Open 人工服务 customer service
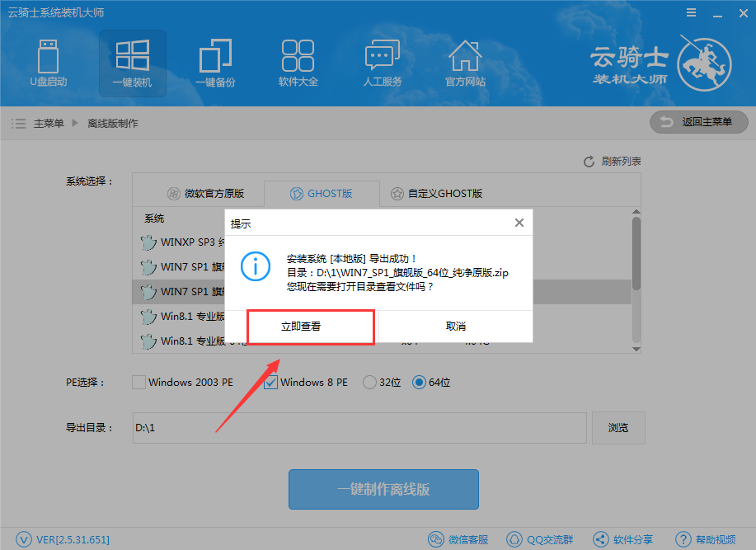 382,63
